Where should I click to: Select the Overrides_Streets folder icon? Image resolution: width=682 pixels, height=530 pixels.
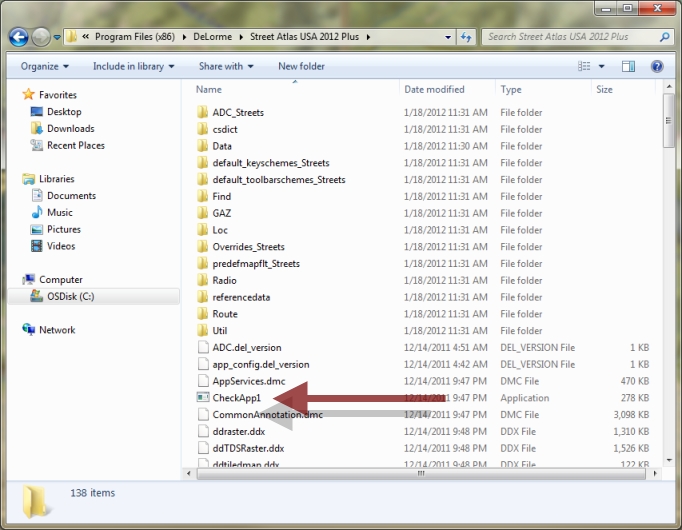coord(202,247)
